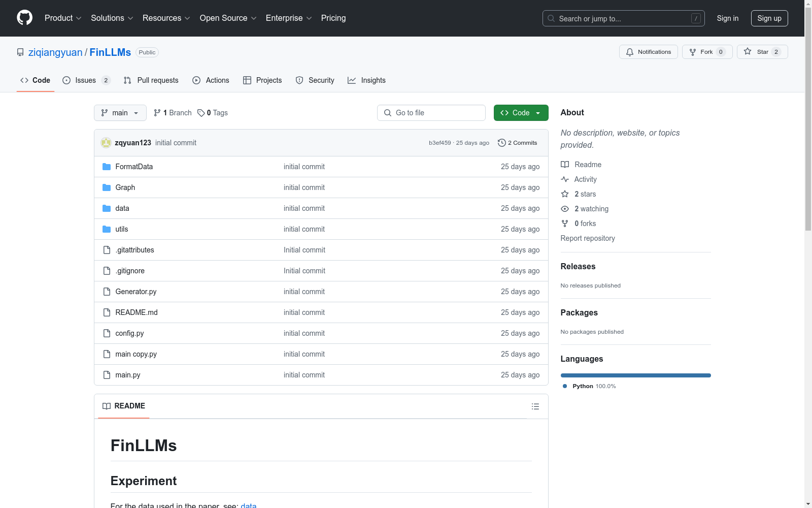Click the README.md file icon
812x508 pixels.
tap(107, 312)
